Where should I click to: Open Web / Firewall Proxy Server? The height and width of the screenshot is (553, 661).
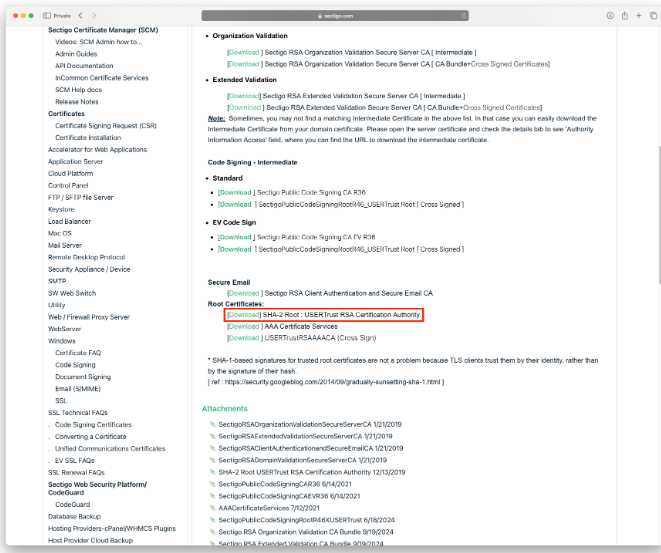point(89,317)
